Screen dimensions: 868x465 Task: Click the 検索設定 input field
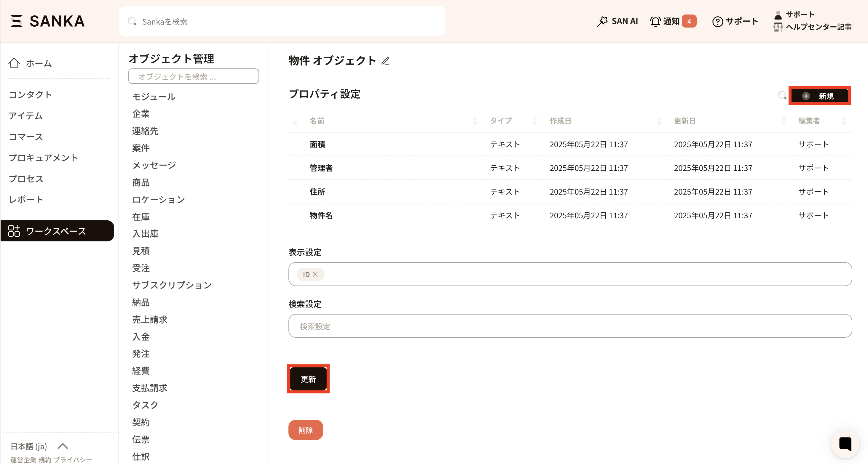pyautogui.click(x=570, y=326)
